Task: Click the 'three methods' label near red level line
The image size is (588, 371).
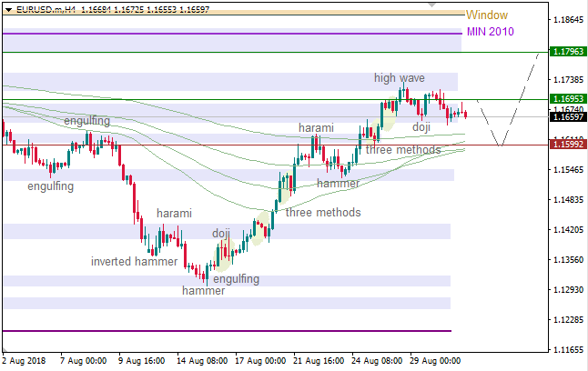Action: click(x=403, y=150)
